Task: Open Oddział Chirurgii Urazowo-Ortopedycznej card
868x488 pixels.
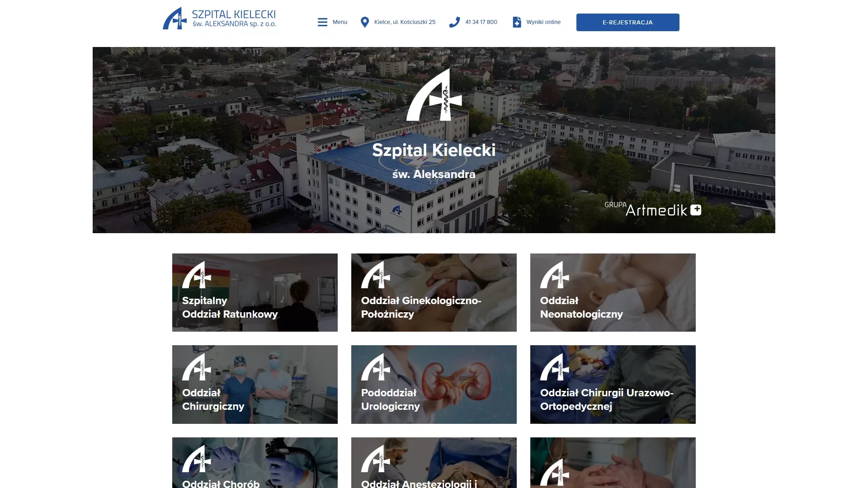Action: coord(613,385)
